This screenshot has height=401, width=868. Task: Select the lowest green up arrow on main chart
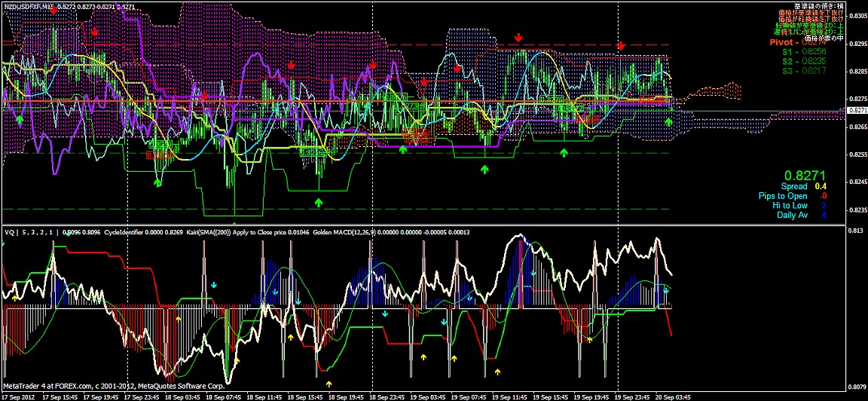click(319, 202)
